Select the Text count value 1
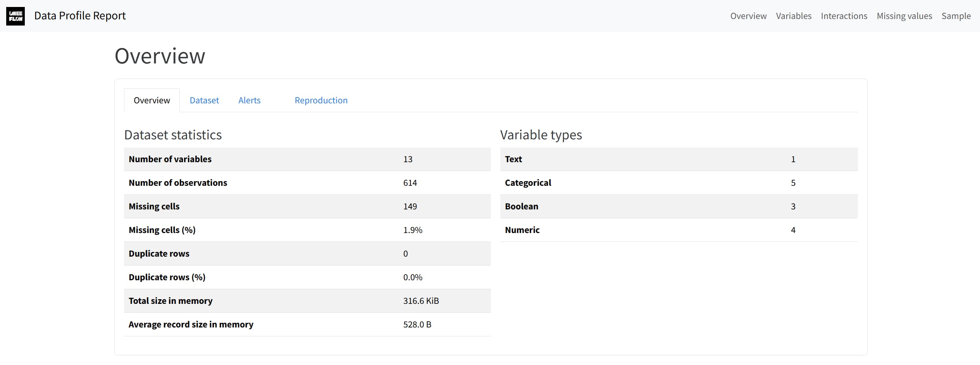 (793, 159)
